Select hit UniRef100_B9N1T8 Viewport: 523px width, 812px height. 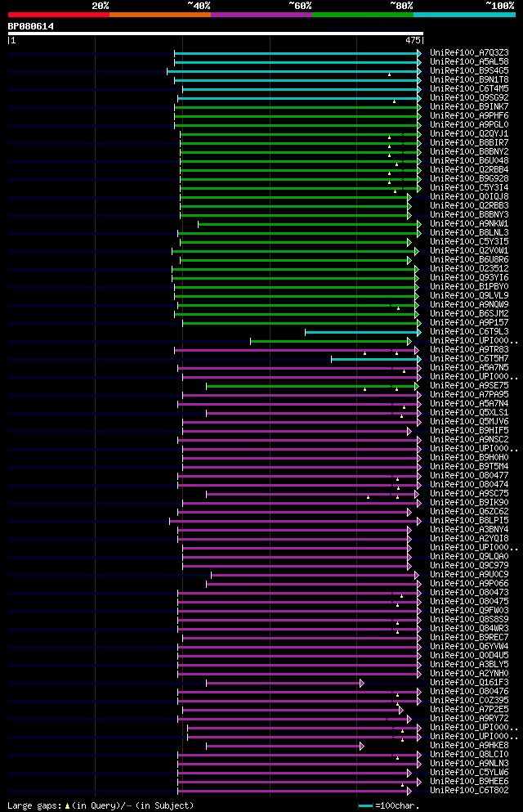469,80
